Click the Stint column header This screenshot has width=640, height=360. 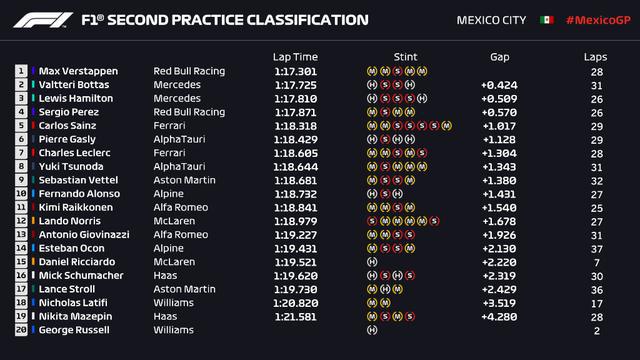[405, 57]
